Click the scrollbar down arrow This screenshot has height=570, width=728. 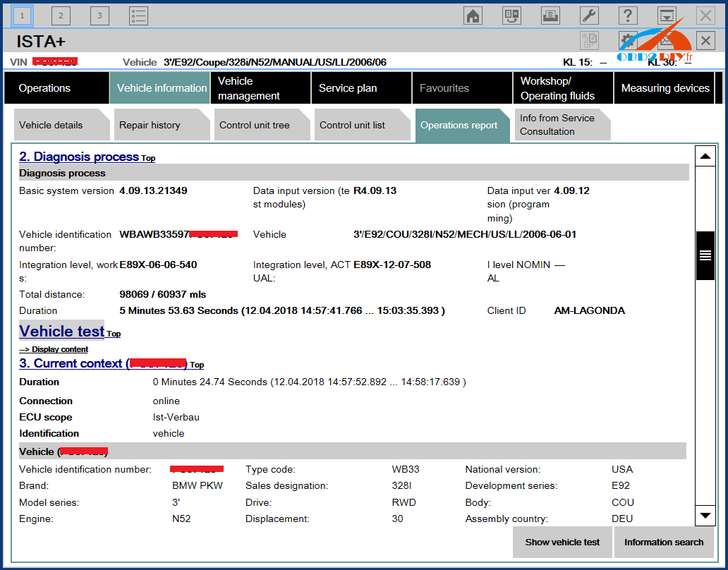[705, 516]
